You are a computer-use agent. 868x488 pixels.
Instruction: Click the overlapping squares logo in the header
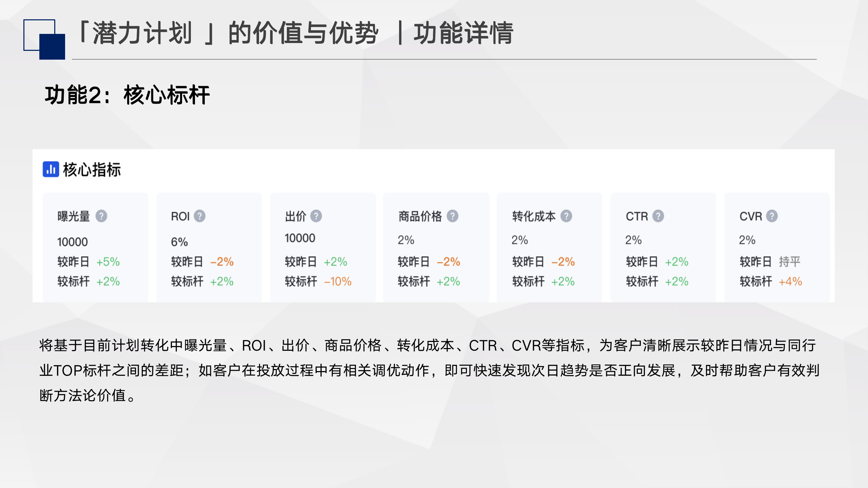pos(44,39)
